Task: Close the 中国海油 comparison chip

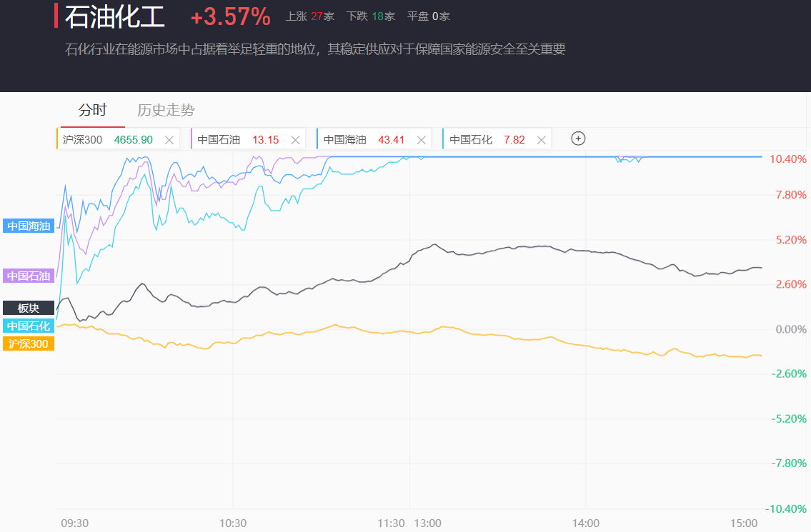Action: (x=421, y=140)
